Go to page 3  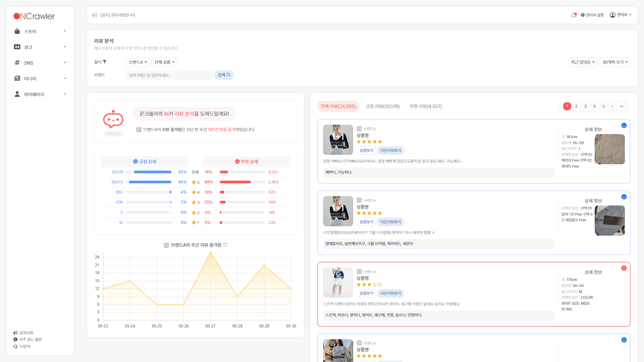point(585,107)
